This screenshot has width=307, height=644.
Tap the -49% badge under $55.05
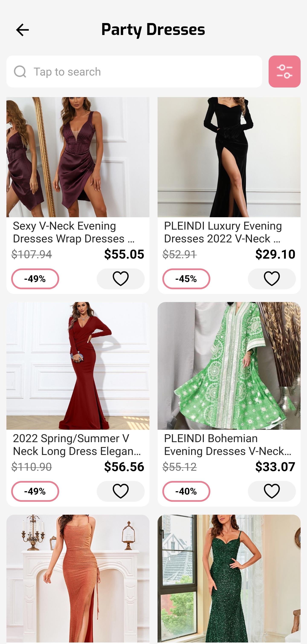pos(35,279)
